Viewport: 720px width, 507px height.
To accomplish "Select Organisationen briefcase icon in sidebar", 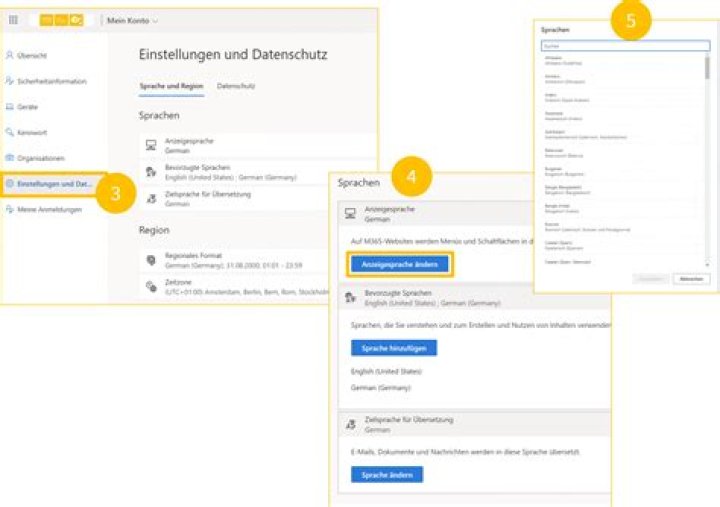I will 10,158.
